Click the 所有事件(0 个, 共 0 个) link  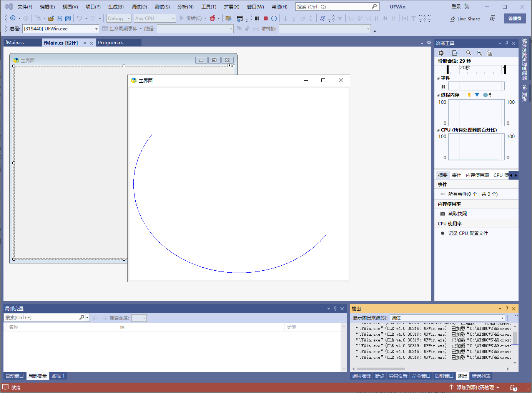[473, 194]
